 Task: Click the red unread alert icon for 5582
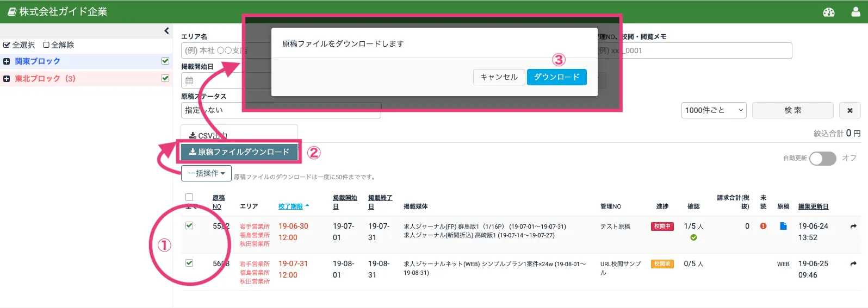763,226
